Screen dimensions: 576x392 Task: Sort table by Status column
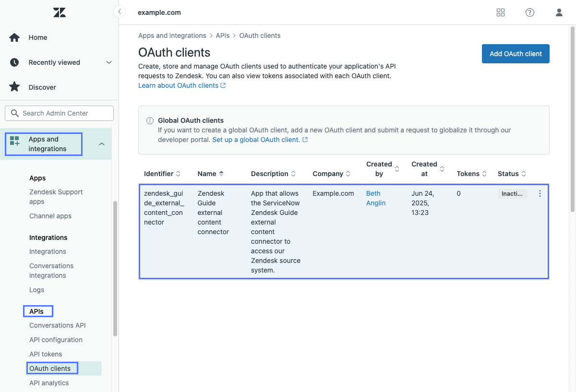(512, 174)
